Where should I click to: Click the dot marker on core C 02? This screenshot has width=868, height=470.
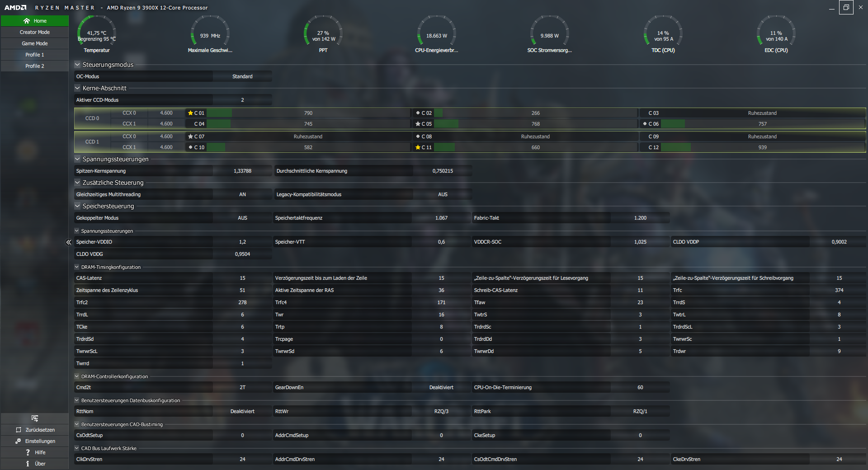coord(418,113)
